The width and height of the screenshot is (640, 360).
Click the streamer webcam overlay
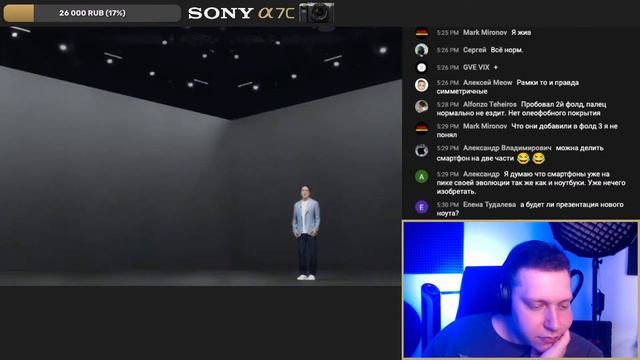pos(521,290)
